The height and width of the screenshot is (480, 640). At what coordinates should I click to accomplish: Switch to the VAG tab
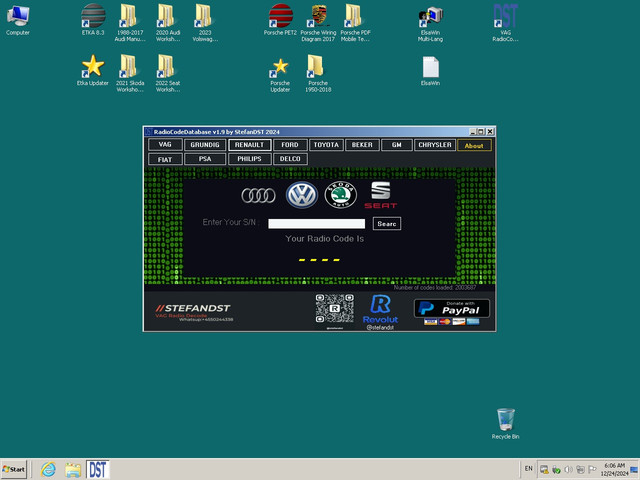coord(165,144)
